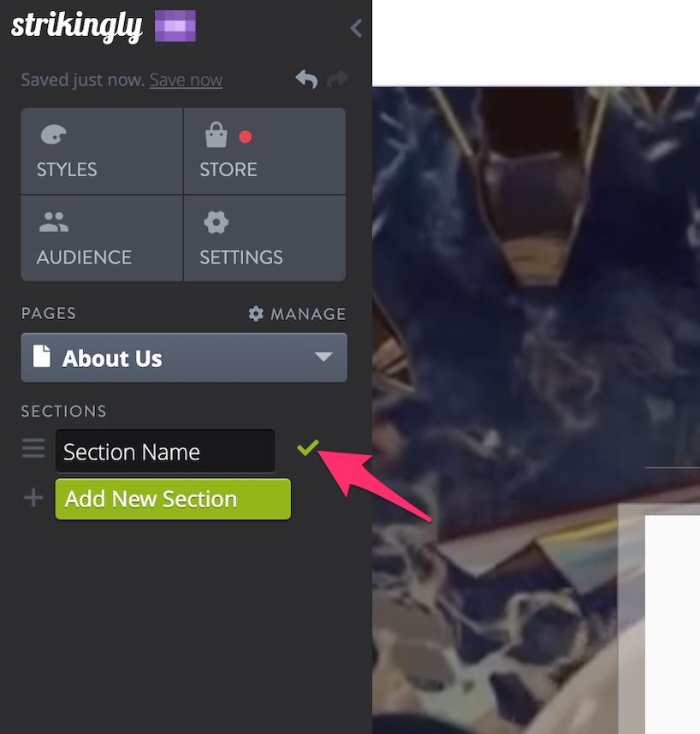Undo the last change

(x=306, y=79)
